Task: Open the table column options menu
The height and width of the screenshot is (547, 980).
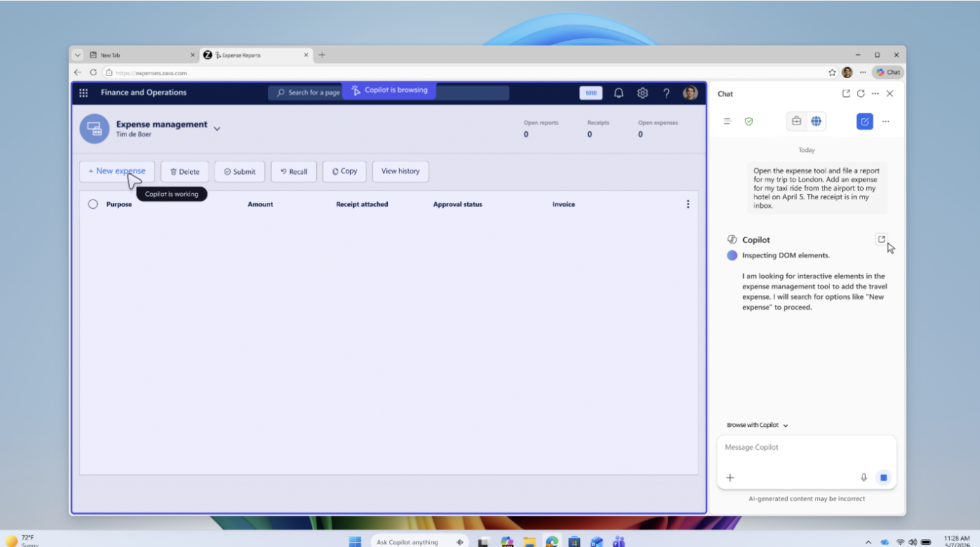Action: click(x=687, y=204)
